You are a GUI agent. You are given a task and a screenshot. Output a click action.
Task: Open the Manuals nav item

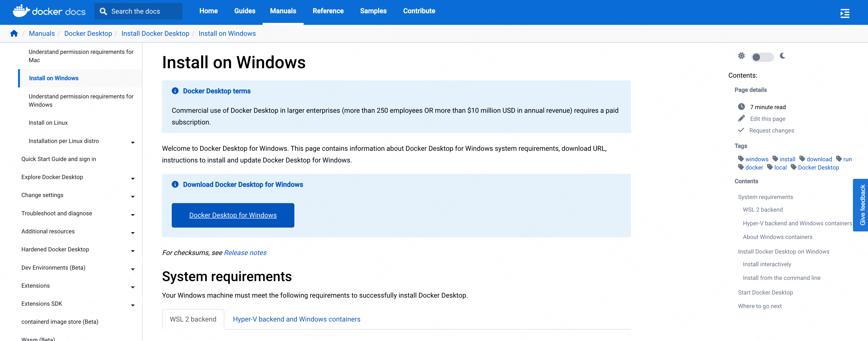click(x=283, y=11)
